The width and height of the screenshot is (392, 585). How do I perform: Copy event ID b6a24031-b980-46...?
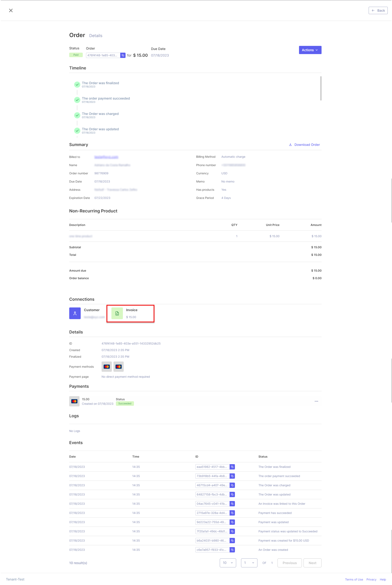pyautogui.click(x=232, y=540)
